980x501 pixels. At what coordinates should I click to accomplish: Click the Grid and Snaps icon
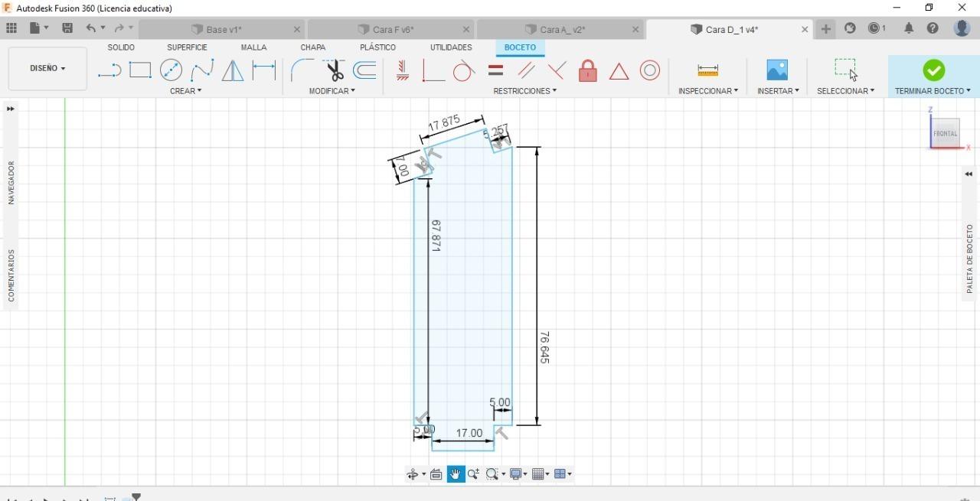pyautogui.click(x=538, y=474)
